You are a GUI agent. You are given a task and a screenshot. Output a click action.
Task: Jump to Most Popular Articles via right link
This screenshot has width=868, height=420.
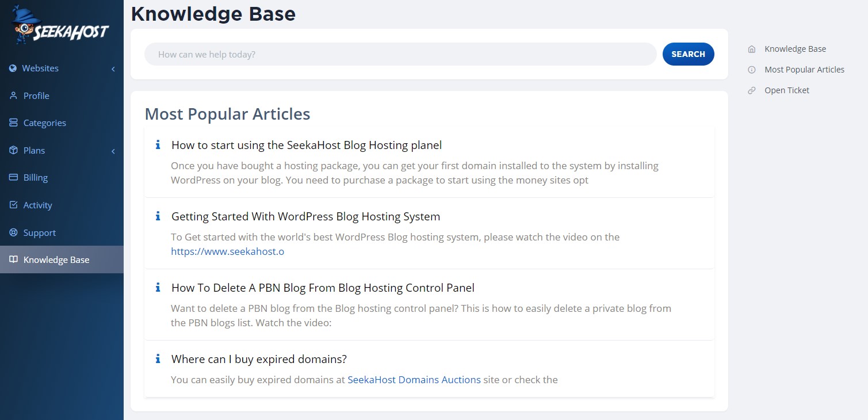[x=804, y=70]
